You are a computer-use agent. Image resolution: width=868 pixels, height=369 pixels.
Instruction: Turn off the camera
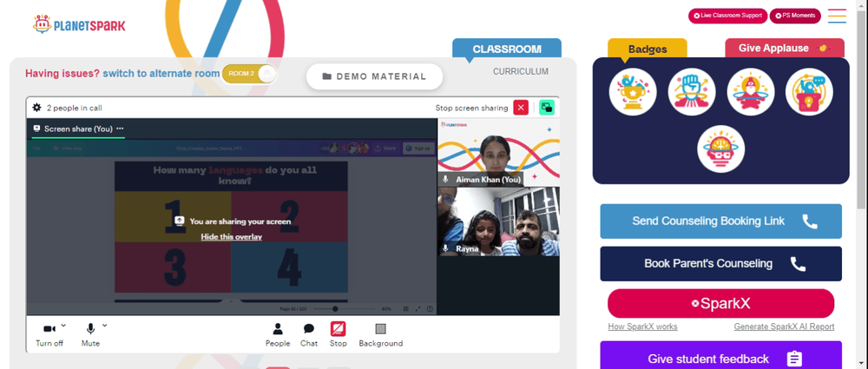click(x=49, y=334)
